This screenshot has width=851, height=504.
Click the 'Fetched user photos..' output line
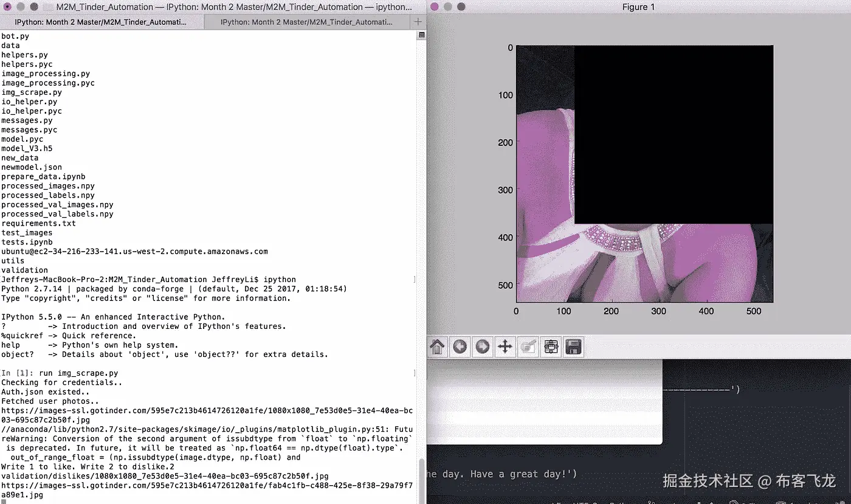(50, 401)
